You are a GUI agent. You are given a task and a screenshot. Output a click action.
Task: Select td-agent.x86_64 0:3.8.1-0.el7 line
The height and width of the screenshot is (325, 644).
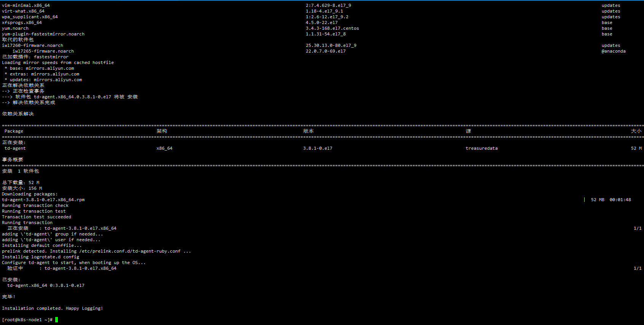pyautogui.click(x=46, y=285)
